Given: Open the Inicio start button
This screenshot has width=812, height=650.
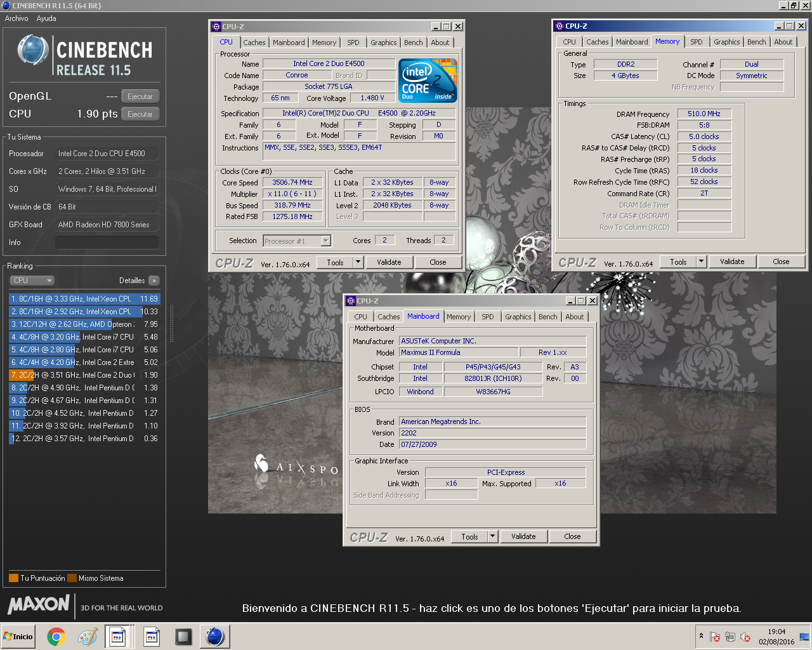Looking at the screenshot, I should [x=18, y=637].
